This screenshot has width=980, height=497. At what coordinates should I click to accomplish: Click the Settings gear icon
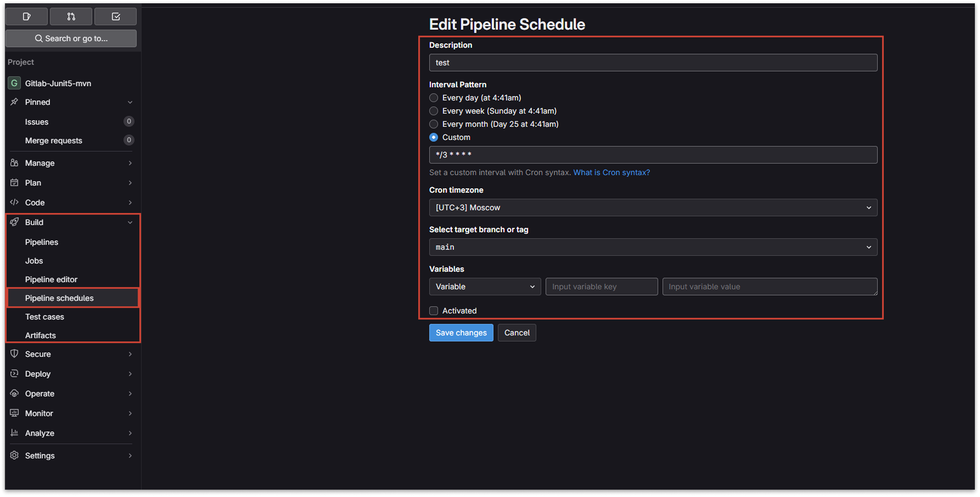coord(15,455)
